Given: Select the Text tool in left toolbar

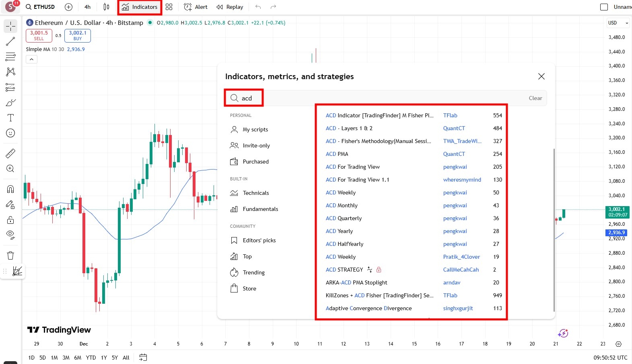Looking at the screenshot, I should pyautogui.click(x=10, y=118).
